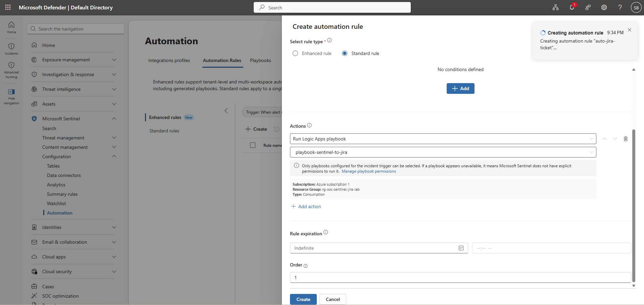Select the Standard rule radio button
644x305 pixels.
click(345, 53)
